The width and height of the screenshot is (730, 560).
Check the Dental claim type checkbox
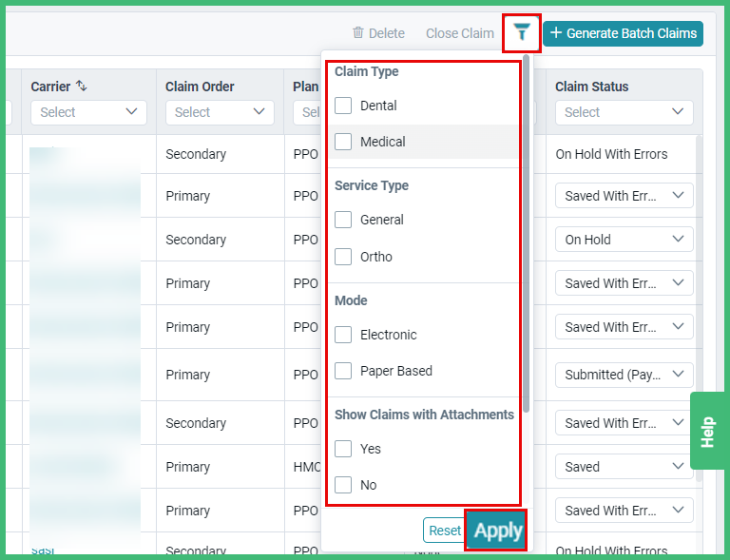[x=343, y=106]
